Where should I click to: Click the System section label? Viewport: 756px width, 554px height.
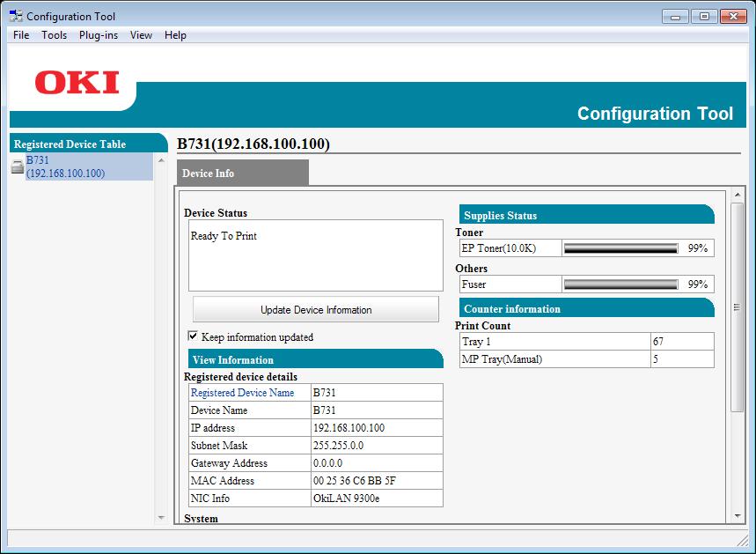pyautogui.click(x=201, y=518)
